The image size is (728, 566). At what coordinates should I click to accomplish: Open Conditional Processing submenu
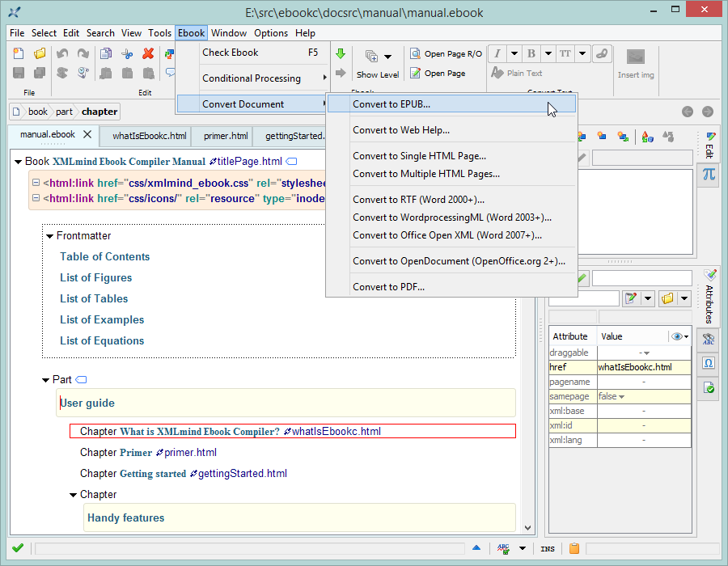(x=253, y=78)
